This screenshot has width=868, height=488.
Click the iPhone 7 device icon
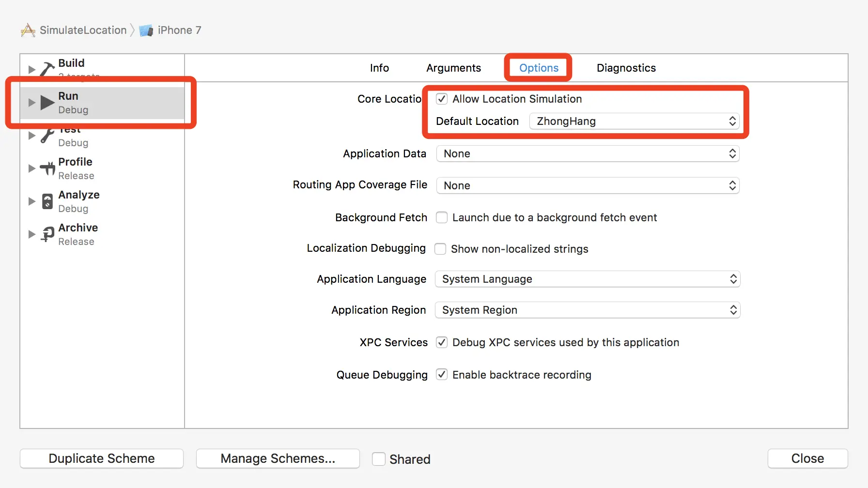point(146,30)
